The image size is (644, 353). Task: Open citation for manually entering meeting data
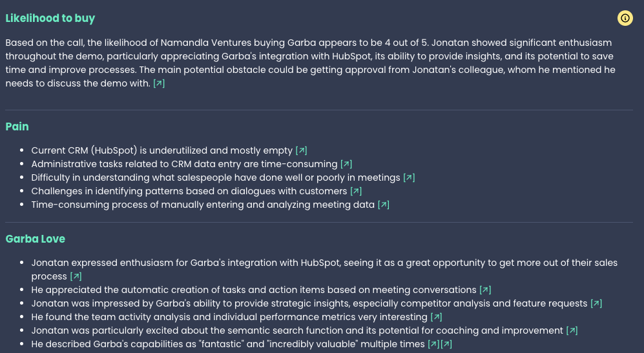pos(383,205)
